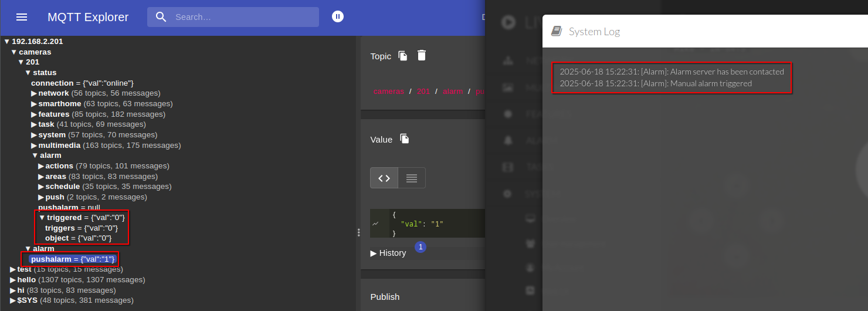The image size is (868, 311).
Task: Pause incoming messages with the pause button
Action: [x=338, y=16]
